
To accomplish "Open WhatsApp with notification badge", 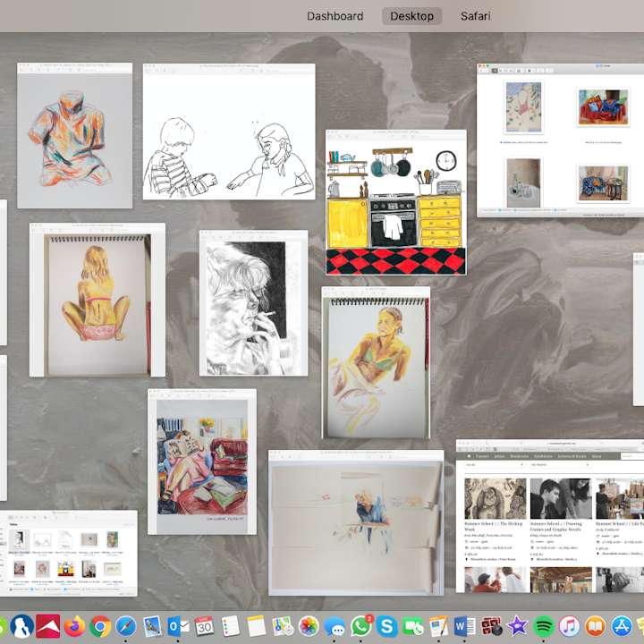I will tap(360, 625).
